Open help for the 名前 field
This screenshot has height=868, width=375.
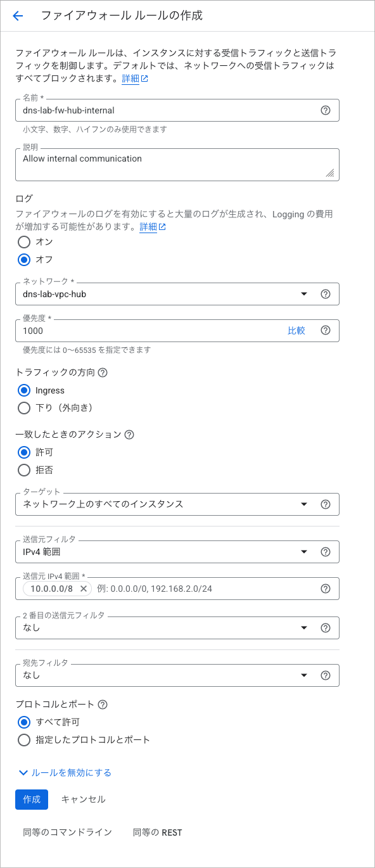tap(326, 110)
